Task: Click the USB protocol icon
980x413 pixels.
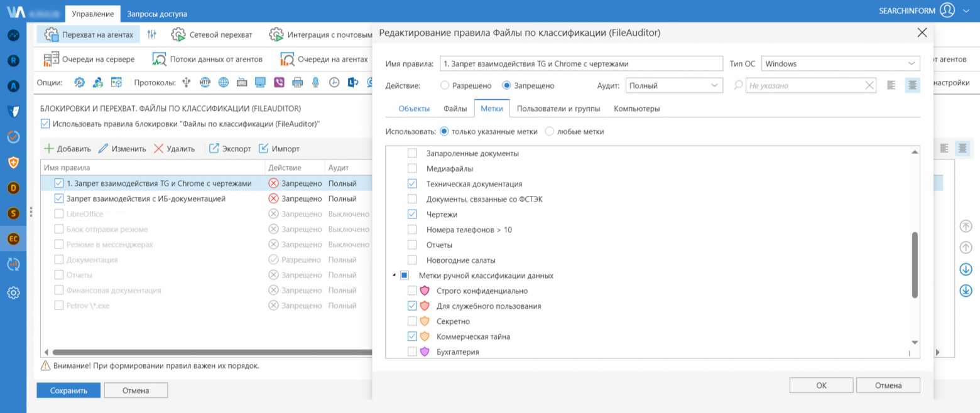Action: pyautogui.click(x=186, y=82)
